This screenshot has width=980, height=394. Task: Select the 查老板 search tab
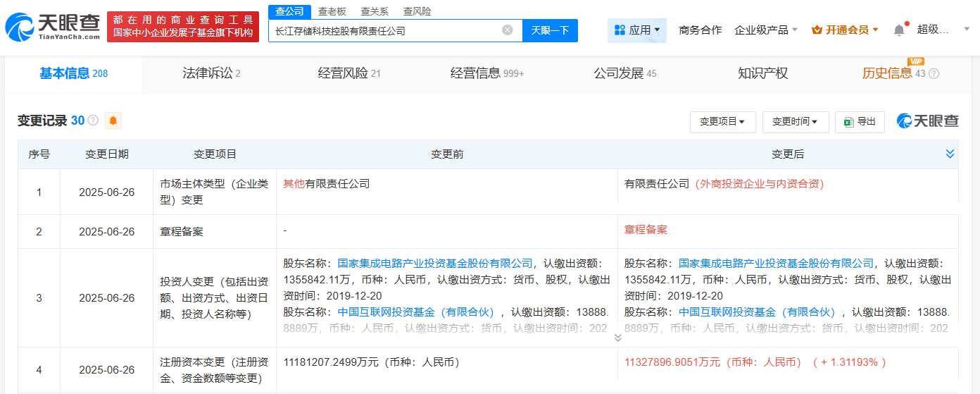pyautogui.click(x=332, y=11)
